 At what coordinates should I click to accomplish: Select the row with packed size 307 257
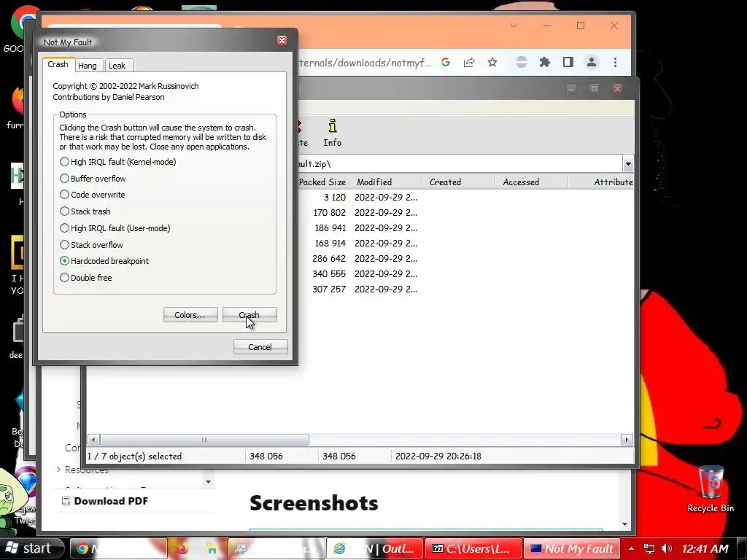pyautogui.click(x=465, y=289)
